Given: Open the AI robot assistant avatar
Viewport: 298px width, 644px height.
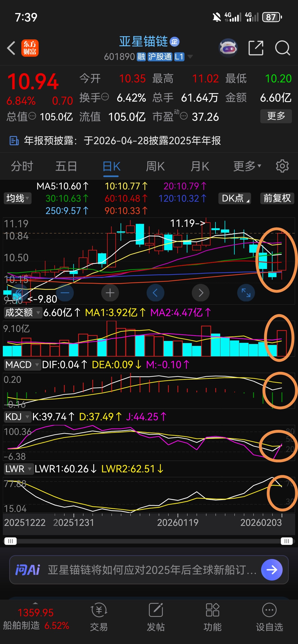Looking at the screenshot, I should (x=228, y=48).
